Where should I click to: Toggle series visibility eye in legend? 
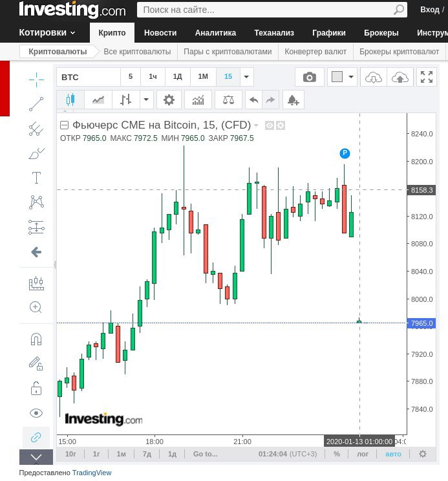pos(269,125)
